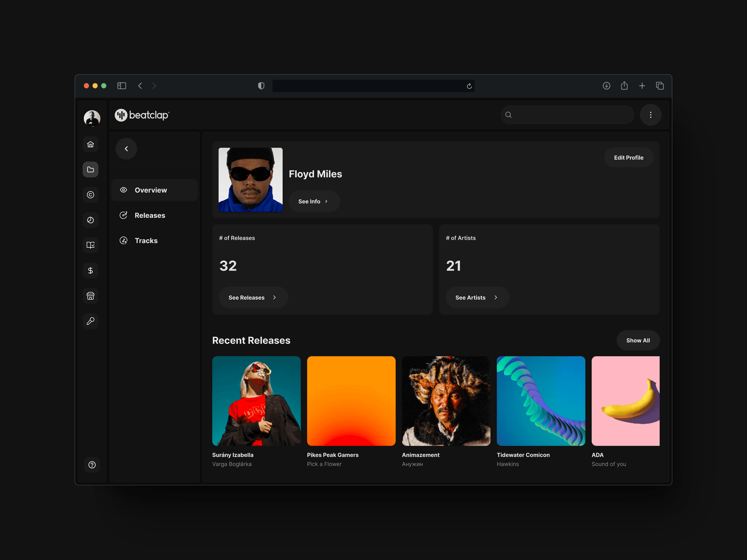Open the analytics pie chart icon
Viewport: 747px width, 560px height.
point(91,220)
